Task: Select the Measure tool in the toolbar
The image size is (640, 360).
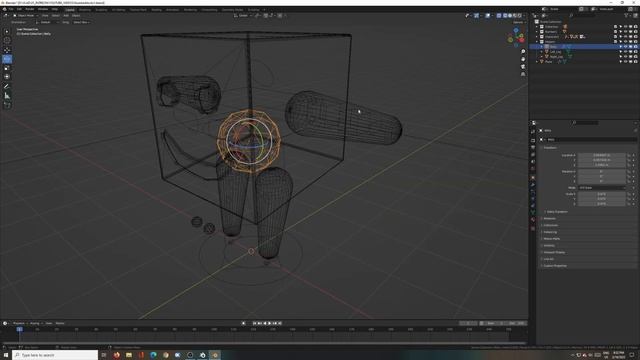Action: pyautogui.click(x=7, y=96)
